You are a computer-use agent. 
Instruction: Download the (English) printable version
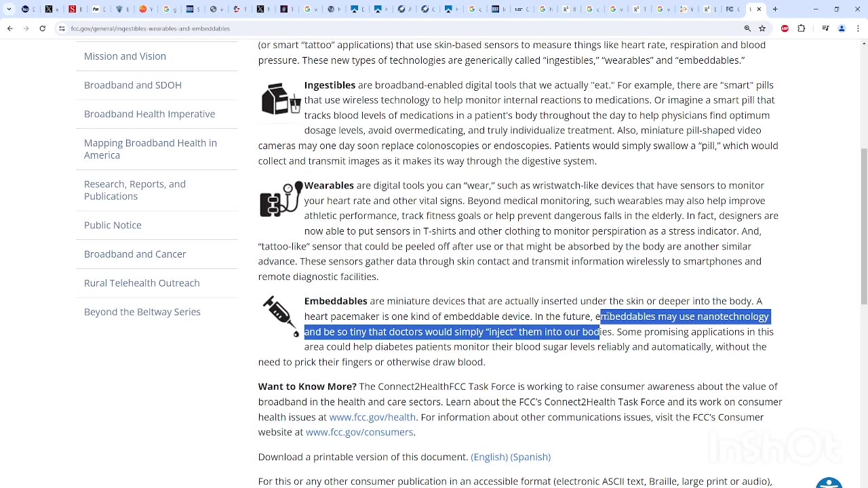(x=490, y=457)
